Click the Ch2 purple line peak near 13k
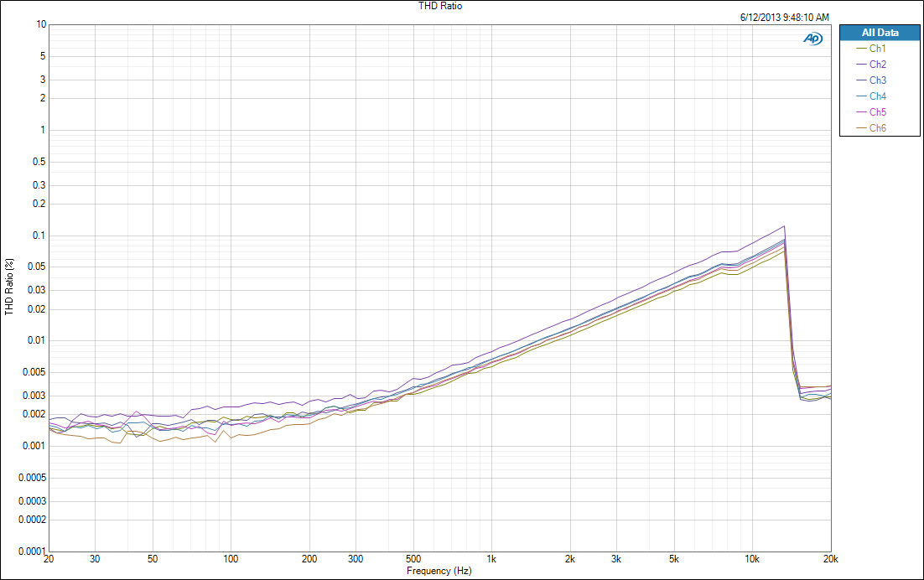This screenshot has width=924, height=580. point(784,226)
